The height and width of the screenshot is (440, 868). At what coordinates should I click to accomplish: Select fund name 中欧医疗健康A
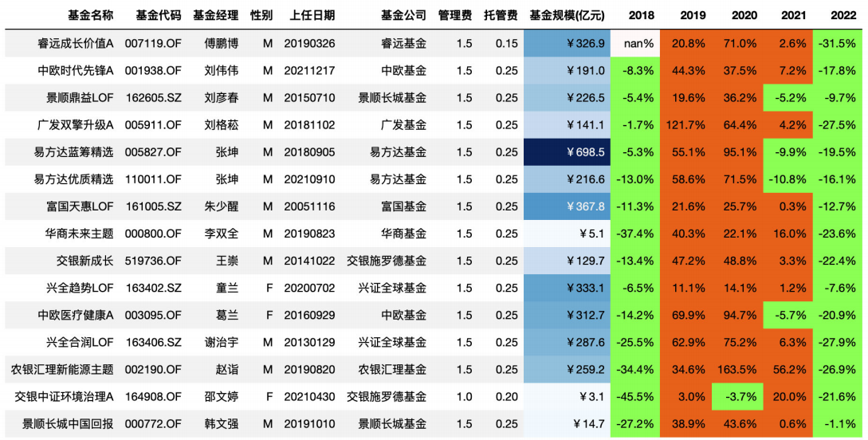[76, 315]
